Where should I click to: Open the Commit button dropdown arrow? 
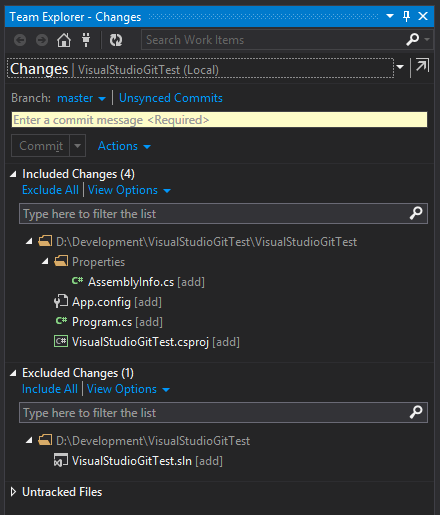coord(78,146)
